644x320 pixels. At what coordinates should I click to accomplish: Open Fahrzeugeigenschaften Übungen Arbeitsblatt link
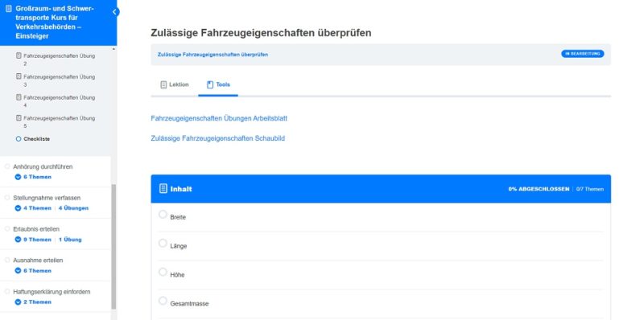point(219,118)
